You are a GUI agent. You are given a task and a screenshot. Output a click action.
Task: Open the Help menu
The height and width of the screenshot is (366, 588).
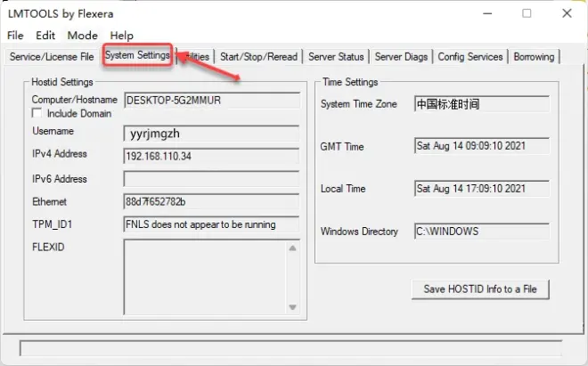121,36
